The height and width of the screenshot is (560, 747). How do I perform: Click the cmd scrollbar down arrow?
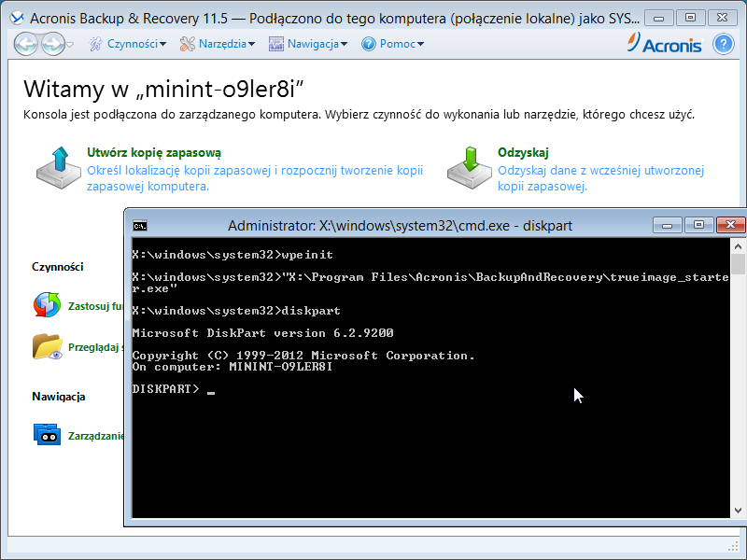pyautogui.click(x=738, y=511)
